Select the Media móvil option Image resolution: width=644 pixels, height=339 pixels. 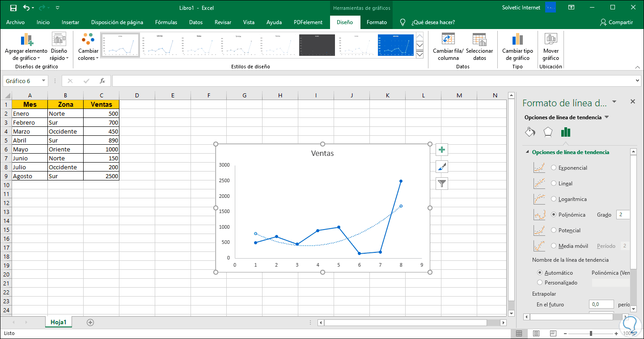pyautogui.click(x=554, y=246)
